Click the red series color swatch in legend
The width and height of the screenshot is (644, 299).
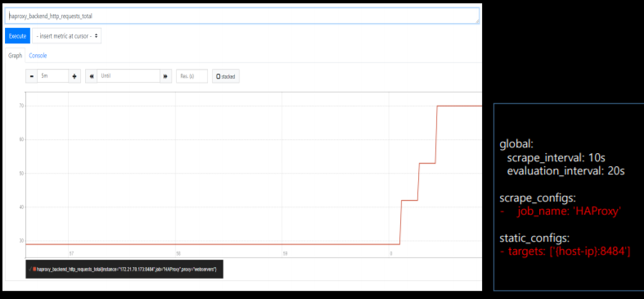pyautogui.click(x=34, y=269)
